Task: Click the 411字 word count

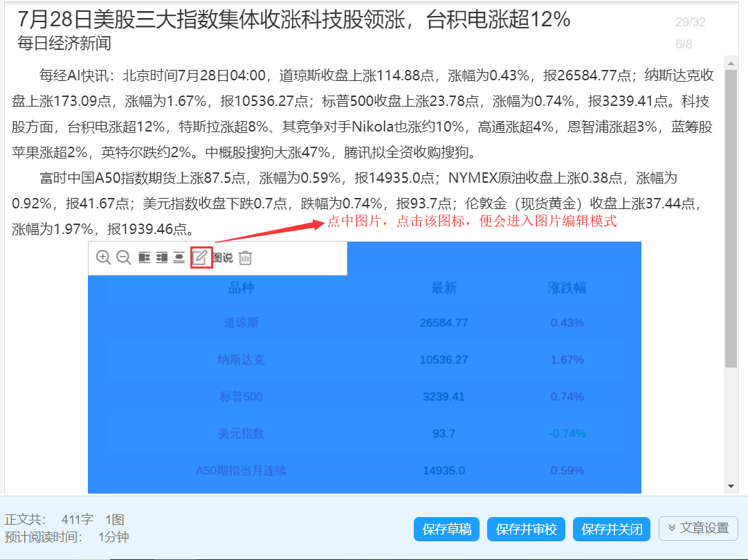Action: (77, 519)
